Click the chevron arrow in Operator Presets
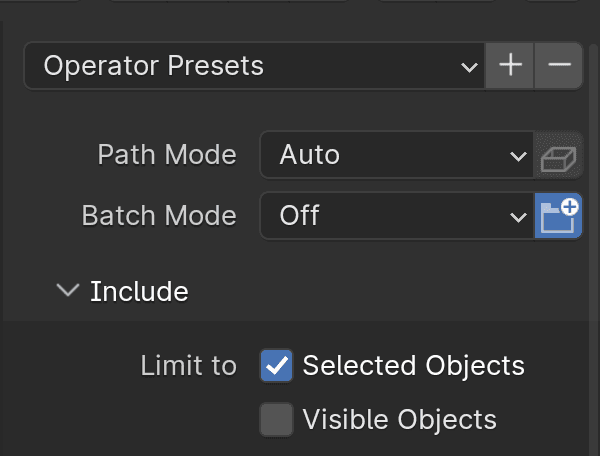600x456 pixels. [x=469, y=67]
